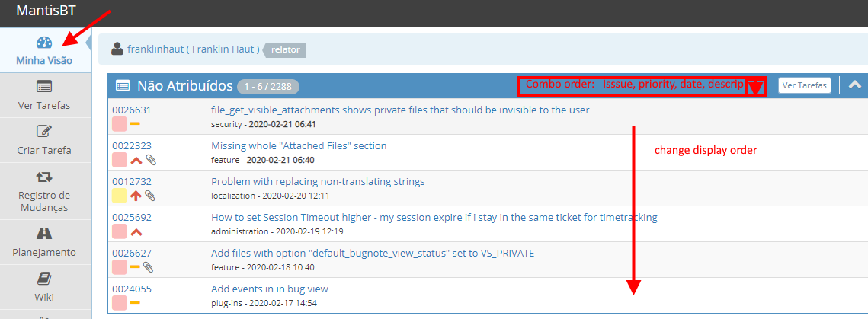Open the combo order dropdown arrow
The height and width of the screenshot is (319, 868).
(x=756, y=88)
